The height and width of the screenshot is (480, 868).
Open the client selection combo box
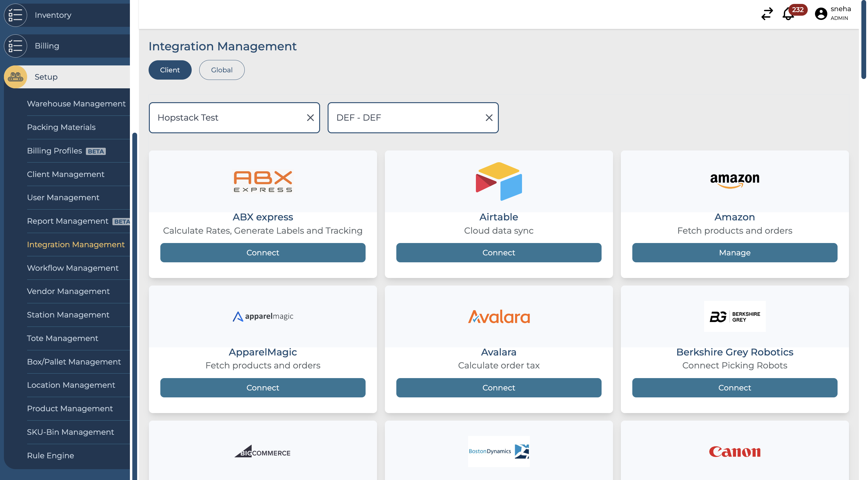222,118
